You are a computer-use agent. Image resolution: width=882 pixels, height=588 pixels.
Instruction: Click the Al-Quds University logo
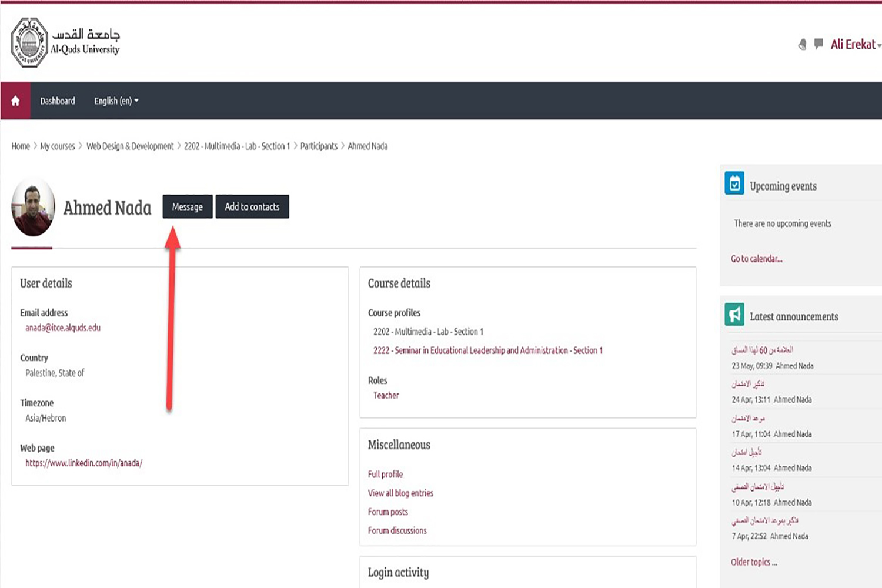(65, 42)
